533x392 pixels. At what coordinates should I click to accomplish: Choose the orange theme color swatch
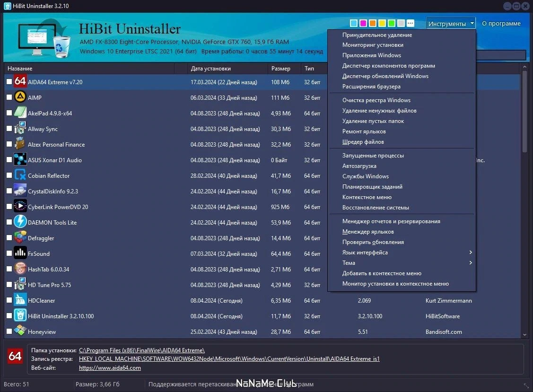[373, 23]
